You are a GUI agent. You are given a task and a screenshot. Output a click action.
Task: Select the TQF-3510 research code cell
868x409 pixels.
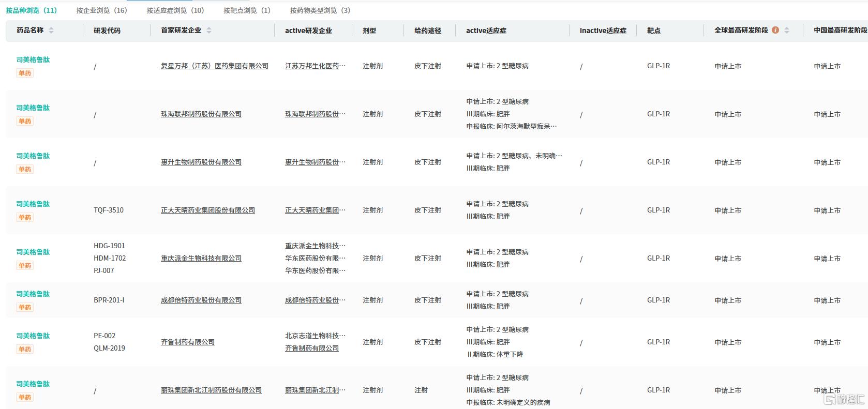[x=109, y=210]
